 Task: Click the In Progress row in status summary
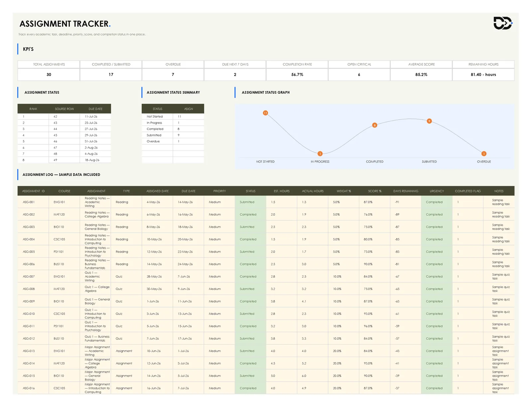click(173, 123)
